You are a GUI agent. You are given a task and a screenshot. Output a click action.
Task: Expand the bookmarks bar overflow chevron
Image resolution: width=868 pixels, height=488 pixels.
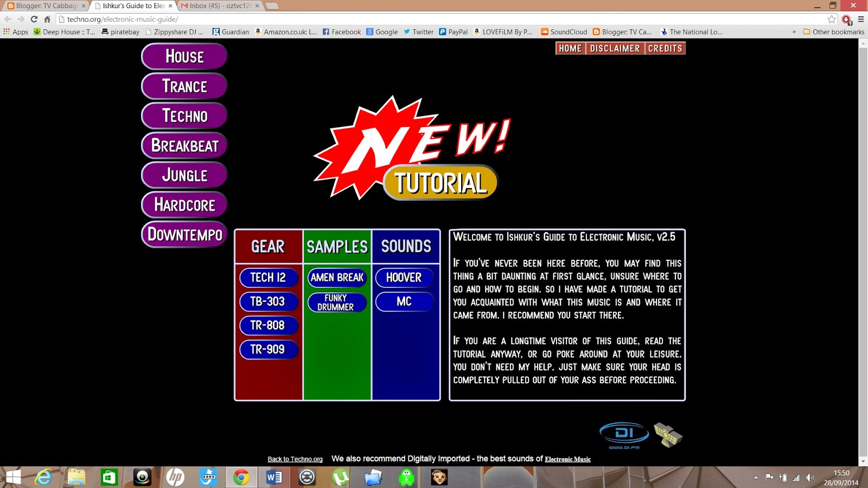tap(794, 32)
